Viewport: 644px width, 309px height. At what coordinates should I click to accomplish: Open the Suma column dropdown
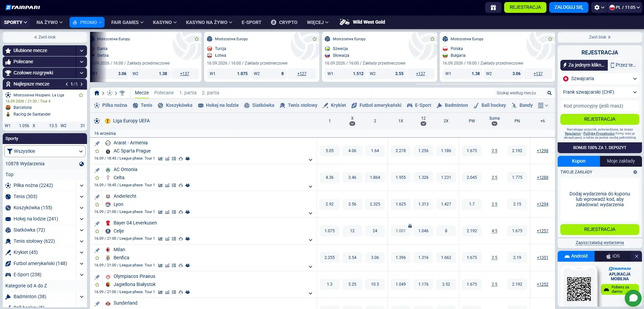pos(494,124)
